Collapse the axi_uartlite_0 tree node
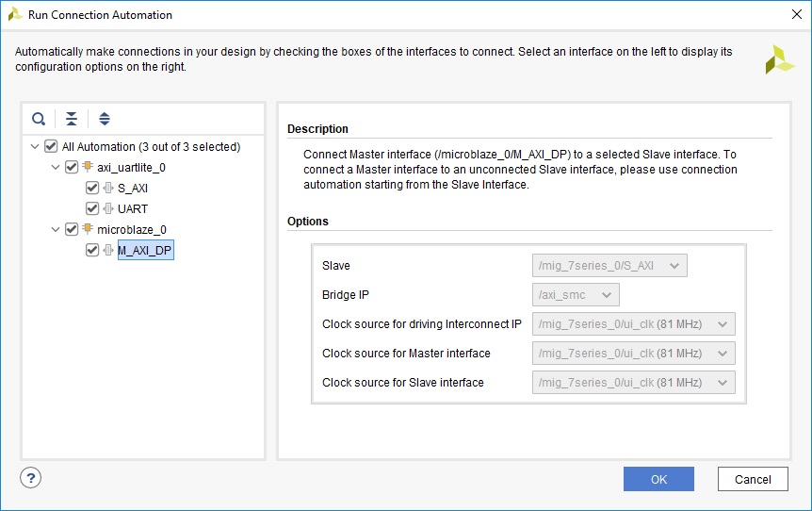The image size is (812, 511). [x=56, y=167]
